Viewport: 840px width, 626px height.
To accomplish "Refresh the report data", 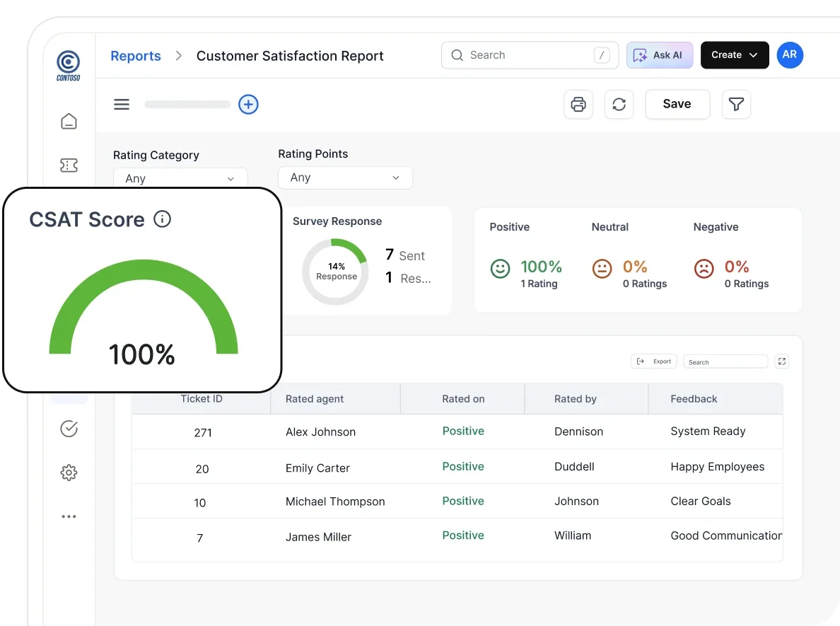I will [x=619, y=104].
